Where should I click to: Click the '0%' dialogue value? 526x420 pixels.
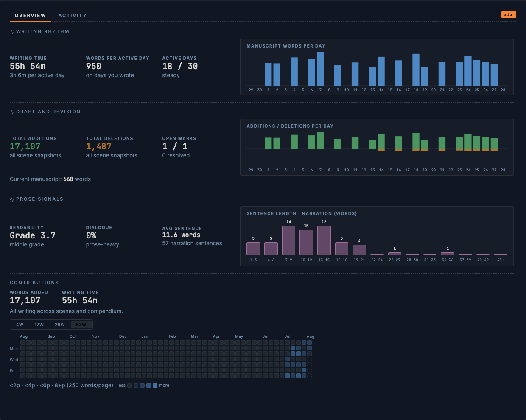(91, 235)
